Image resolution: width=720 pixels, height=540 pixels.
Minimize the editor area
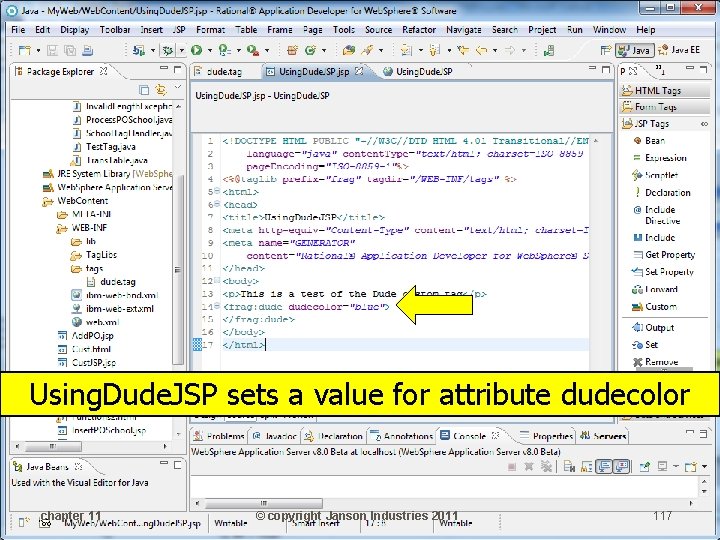(x=592, y=69)
